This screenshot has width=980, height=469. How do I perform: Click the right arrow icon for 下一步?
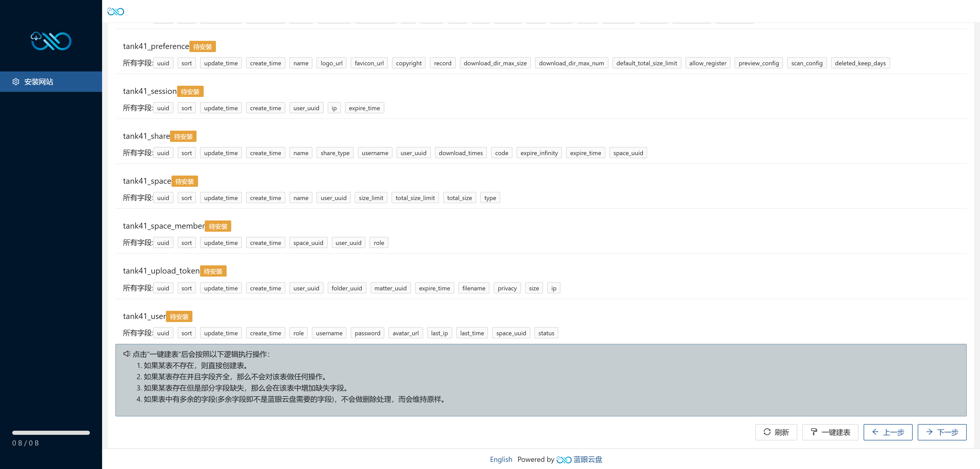[929, 432]
